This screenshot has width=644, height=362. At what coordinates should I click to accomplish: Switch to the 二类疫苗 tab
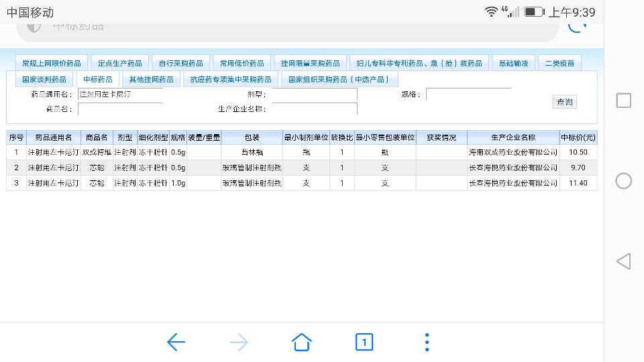pos(559,64)
